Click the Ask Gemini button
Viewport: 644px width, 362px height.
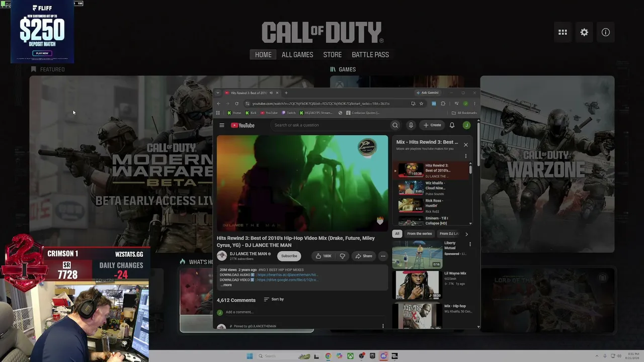pyautogui.click(x=427, y=93)
